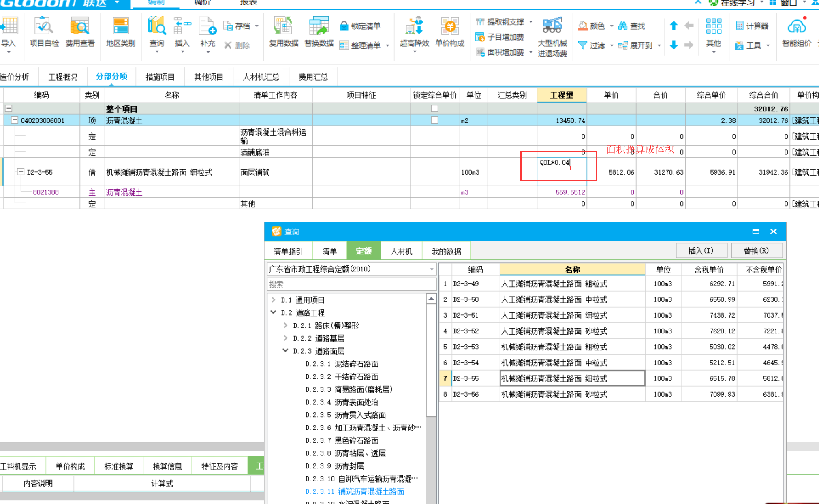Screen dimensions: 819x504
Task: Tick the 锁定综合单价 checkbox for 沥青混凝土 row
Action: (x=434, y=120)
